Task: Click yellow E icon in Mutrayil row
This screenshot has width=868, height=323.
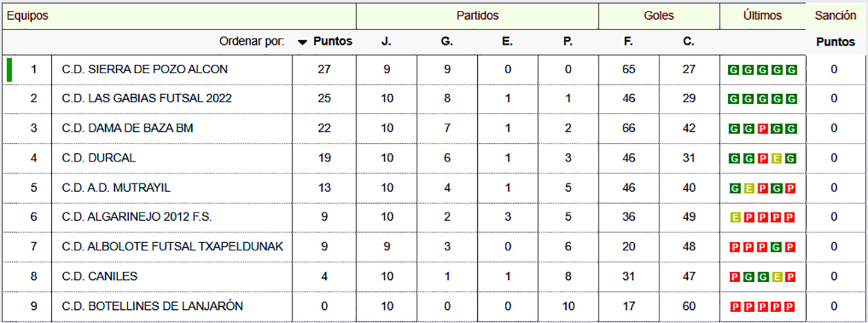Action: pos(748,189)
